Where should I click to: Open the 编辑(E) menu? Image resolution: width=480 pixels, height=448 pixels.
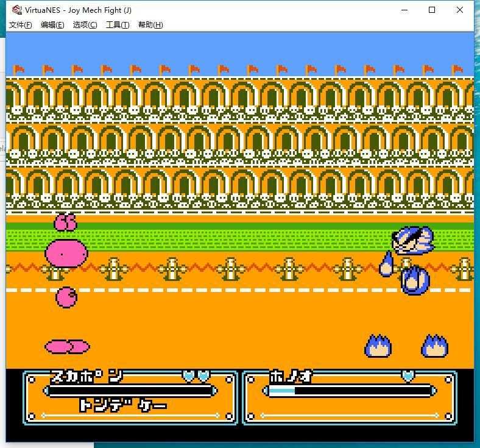click(52, 25)
